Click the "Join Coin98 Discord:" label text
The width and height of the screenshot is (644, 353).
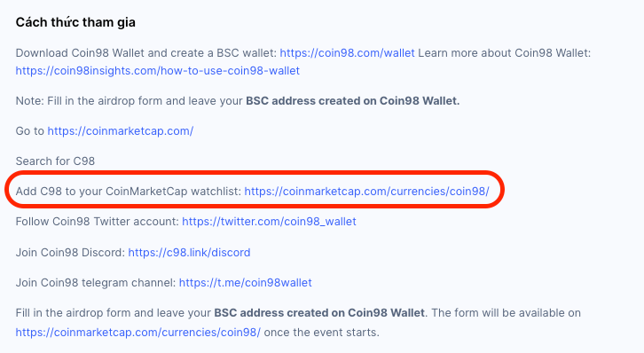click(70, 252)
